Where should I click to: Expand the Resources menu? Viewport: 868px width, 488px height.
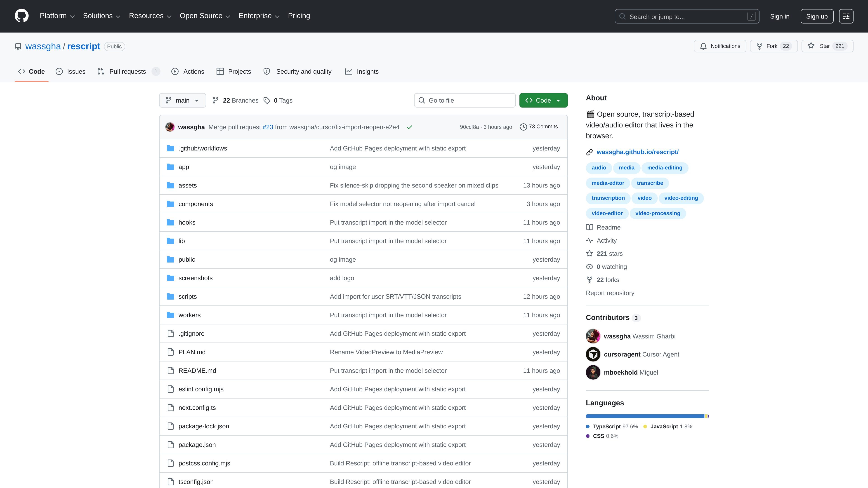point(150,16)
